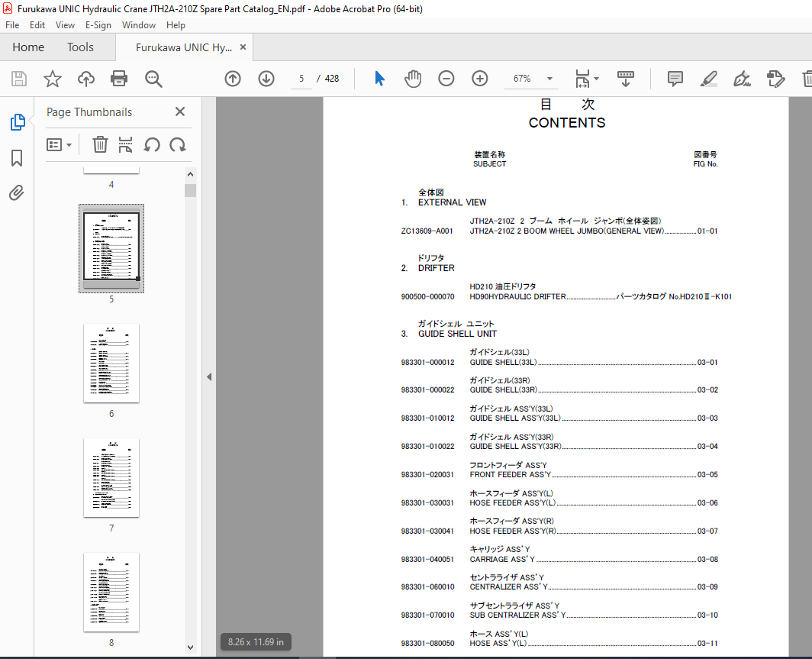Open the View menu

[66, 25]
